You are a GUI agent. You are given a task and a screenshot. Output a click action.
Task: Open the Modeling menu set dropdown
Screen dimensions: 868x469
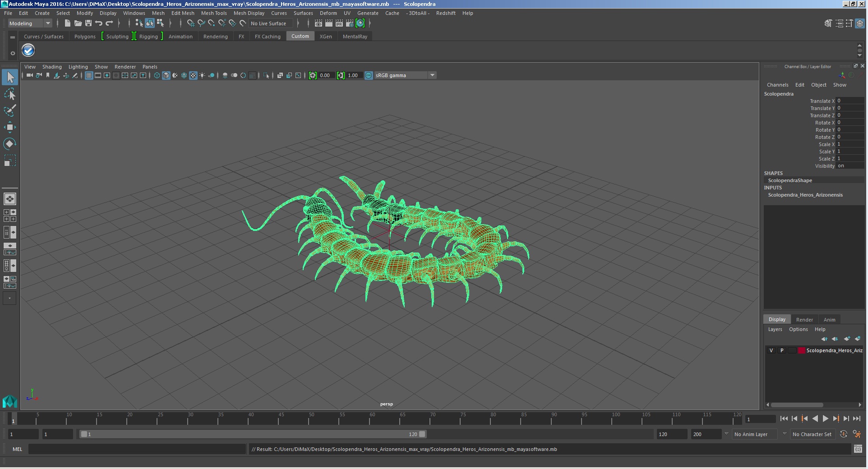coord(30,23)
